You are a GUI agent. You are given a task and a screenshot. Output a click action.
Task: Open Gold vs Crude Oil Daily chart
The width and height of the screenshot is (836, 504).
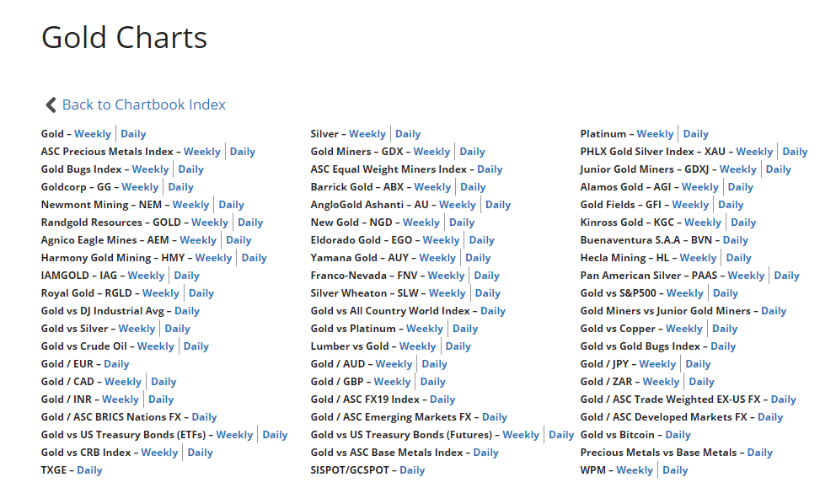click(x=196, y=345)
